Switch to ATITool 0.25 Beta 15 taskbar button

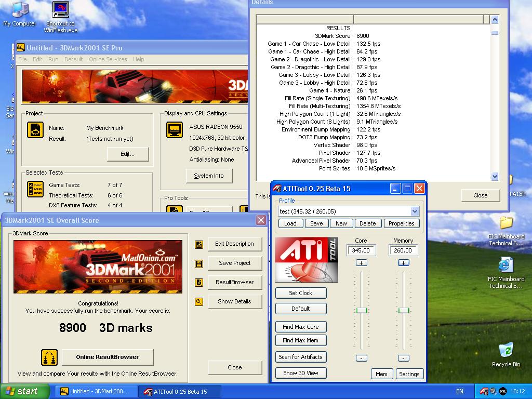click(179, 392)
